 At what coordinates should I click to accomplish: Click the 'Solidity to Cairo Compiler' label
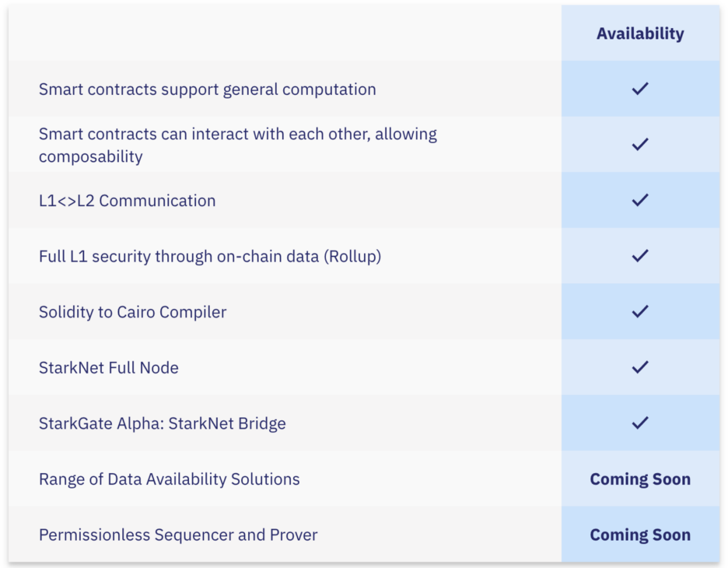tap(133, 312)
